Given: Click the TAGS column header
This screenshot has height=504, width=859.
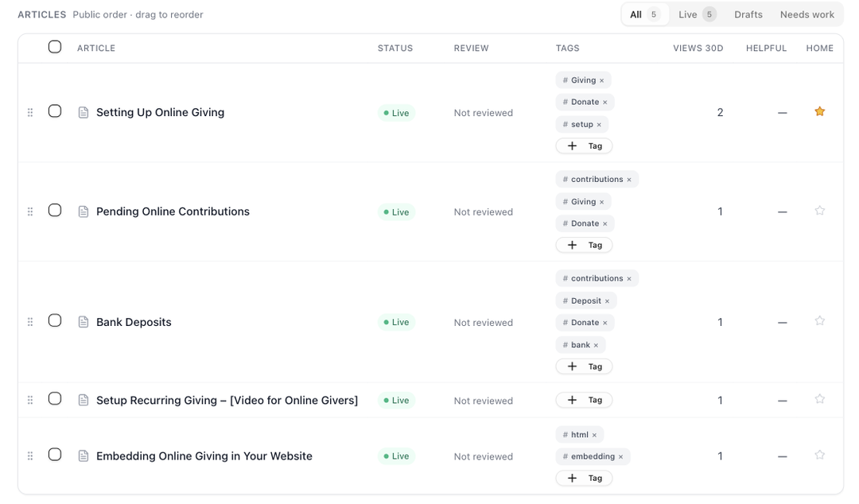Looking at the screenshot, I should (568, 48).
